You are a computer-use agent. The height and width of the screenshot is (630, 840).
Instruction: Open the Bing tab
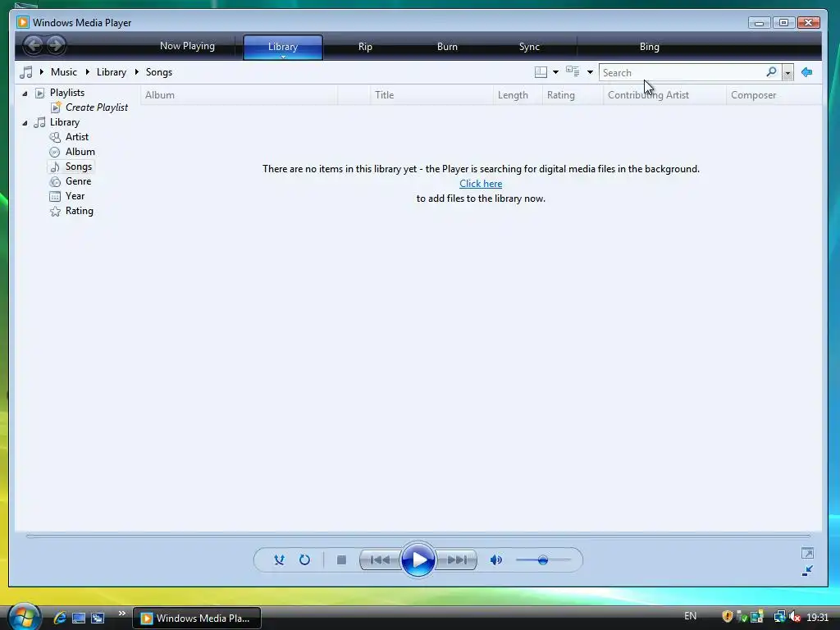coord(650,47)
